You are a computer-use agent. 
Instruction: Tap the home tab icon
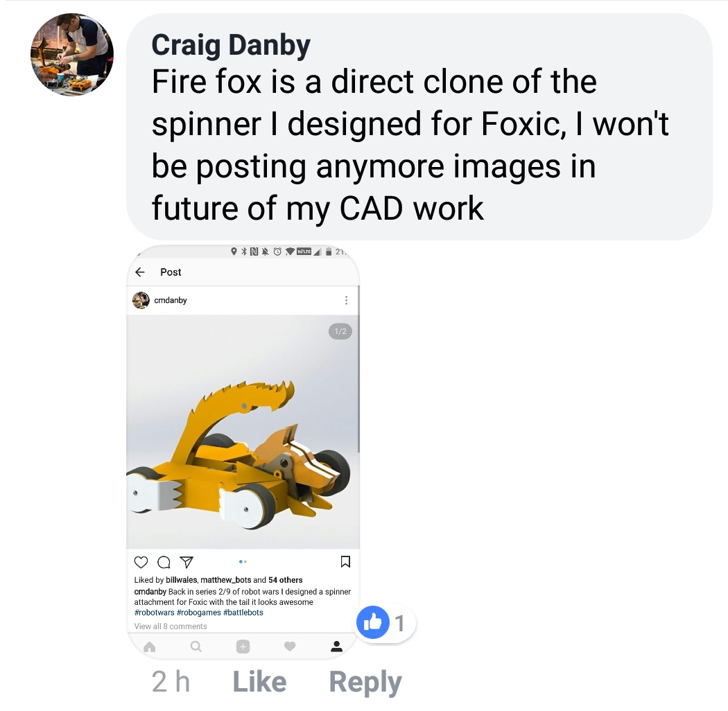[x=150, y=647]
